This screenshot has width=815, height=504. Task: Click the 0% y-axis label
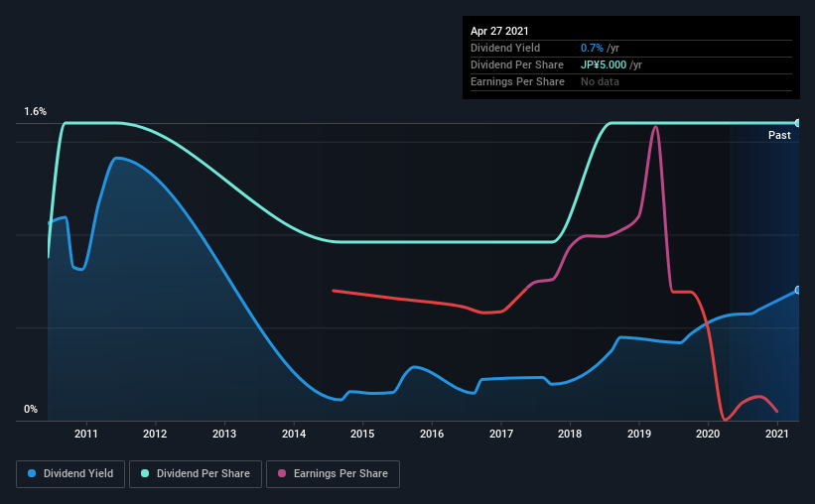click(x=31, y=410)
